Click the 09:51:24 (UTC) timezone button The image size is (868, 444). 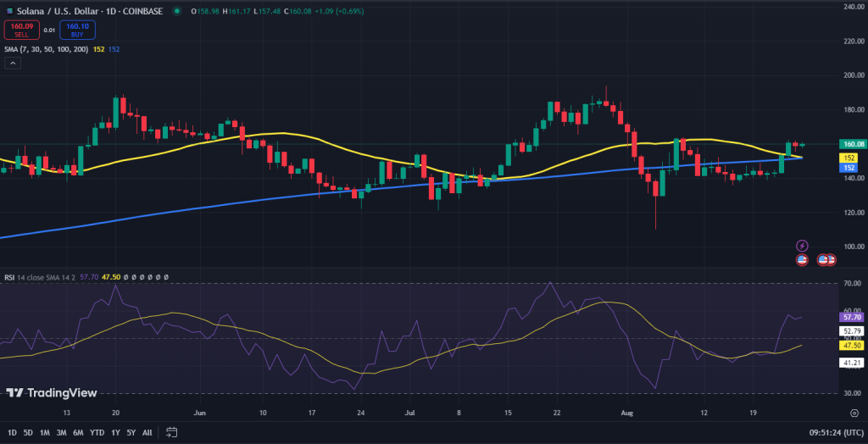pos(836,432)
